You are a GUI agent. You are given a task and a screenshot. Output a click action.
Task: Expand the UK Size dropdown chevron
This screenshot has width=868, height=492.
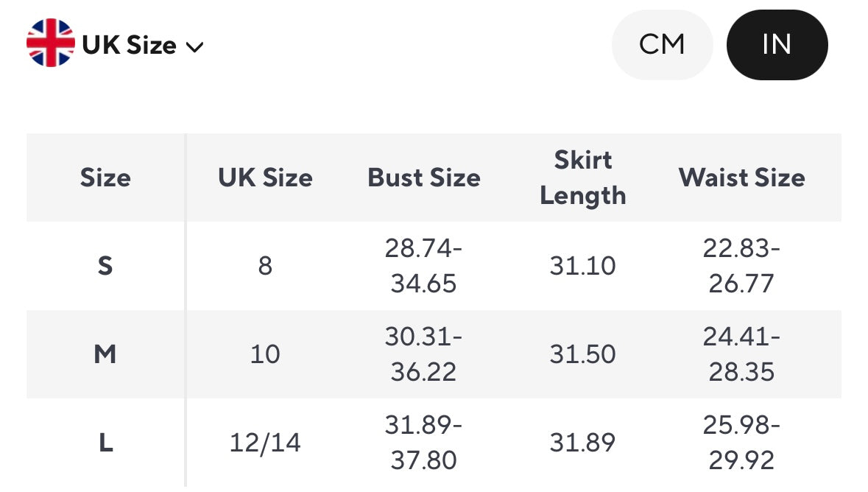(x=194, y=47)
